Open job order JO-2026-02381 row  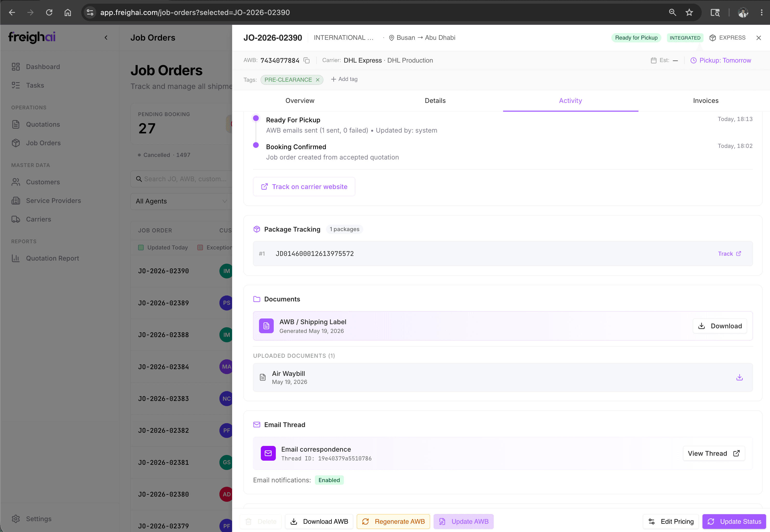coord(181,462)
